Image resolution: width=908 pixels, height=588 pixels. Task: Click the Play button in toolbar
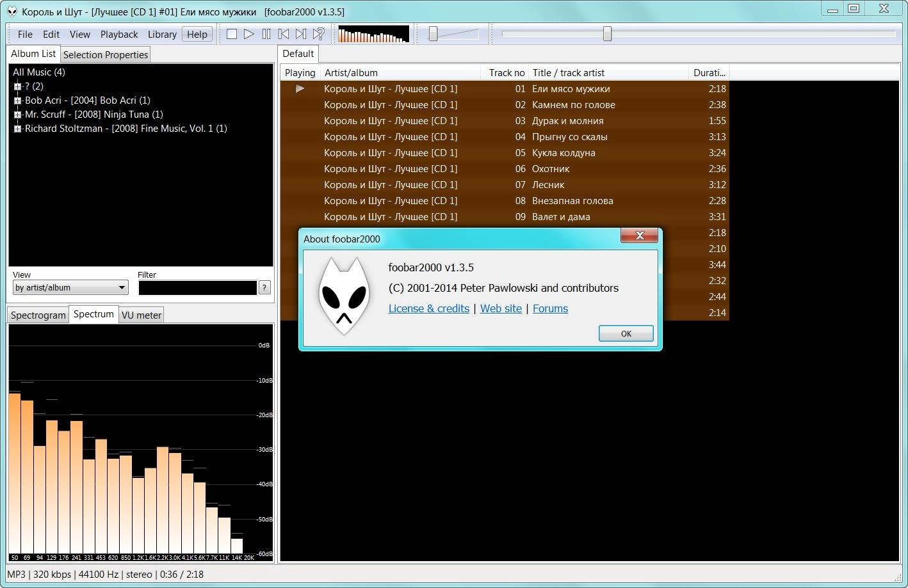[x=249, y=34]
